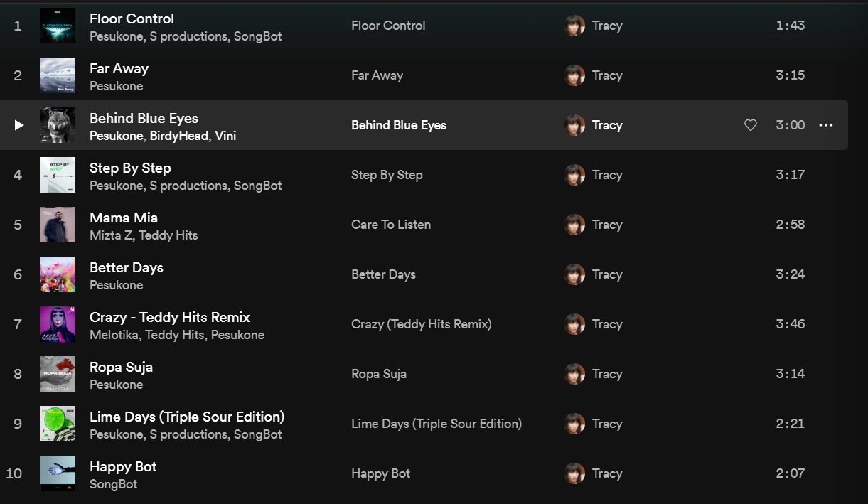Open Crazy (Teddy Hits Remix) album link

coord(422,324)
